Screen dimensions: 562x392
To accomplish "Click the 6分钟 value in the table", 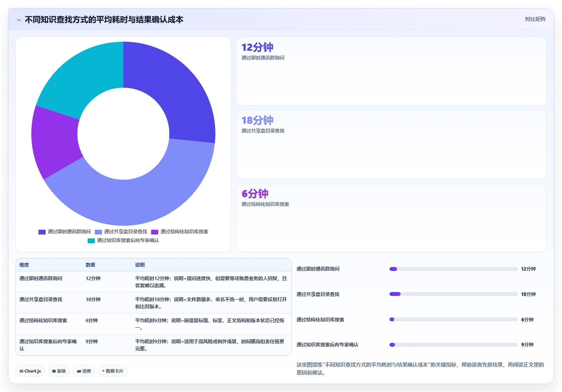I will point(92,321).
